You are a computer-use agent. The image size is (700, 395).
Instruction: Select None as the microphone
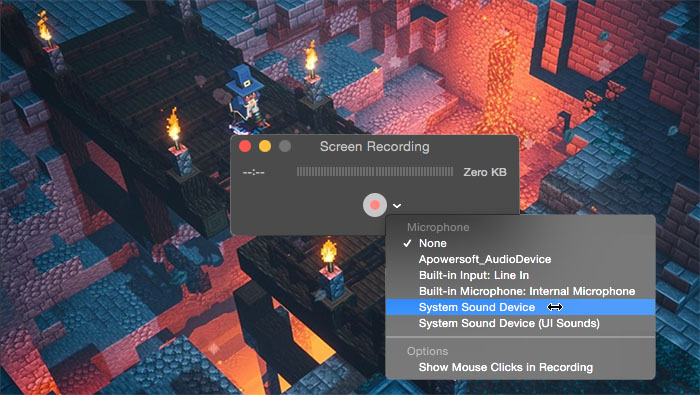(521, 243)
